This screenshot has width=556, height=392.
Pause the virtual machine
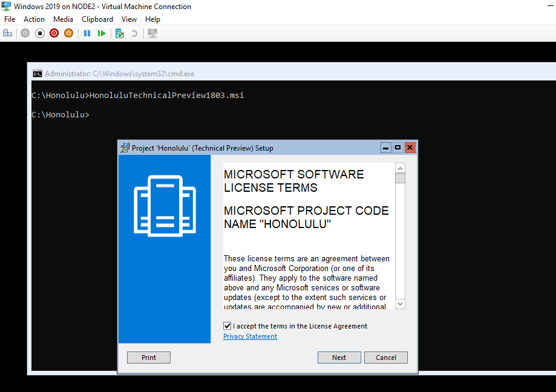[x=87, y=33]
